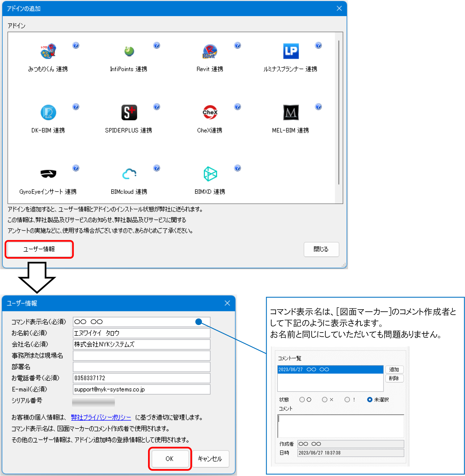Confirm user info with OK button
This screenshot has height=476, width=465.
point(170,459)
